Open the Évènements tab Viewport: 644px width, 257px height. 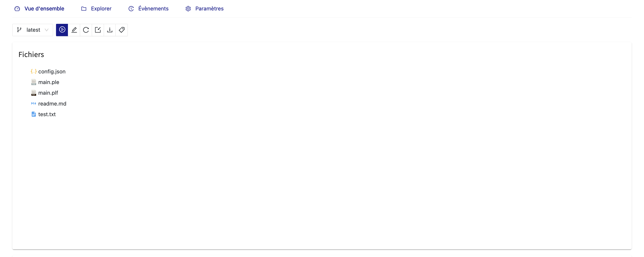(x=153, y=9)
